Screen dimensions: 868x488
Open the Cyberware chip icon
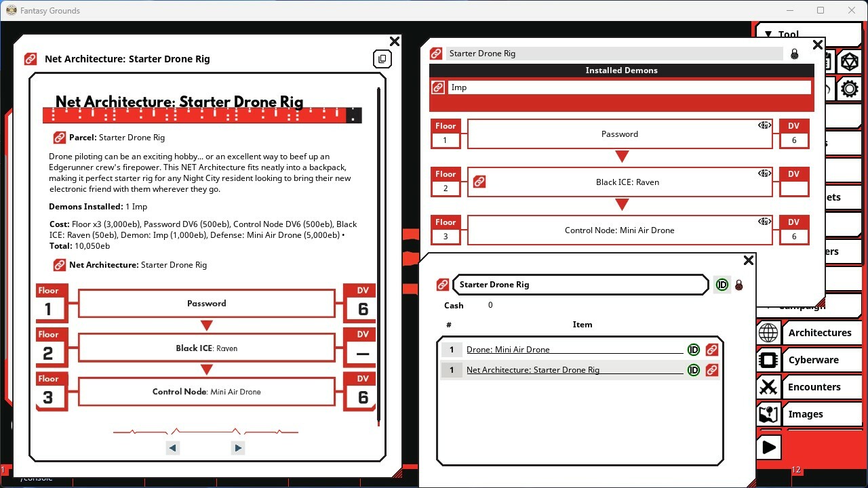pos(768,360)
